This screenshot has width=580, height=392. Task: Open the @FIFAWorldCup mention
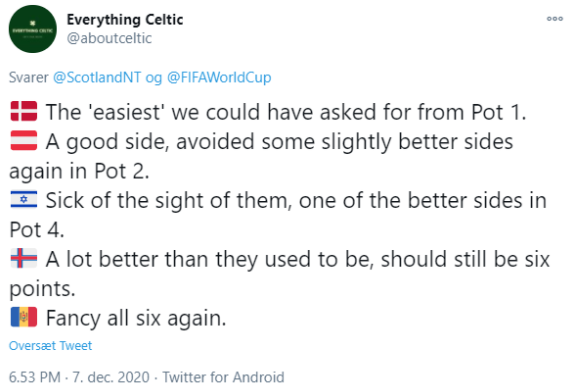[x=219, y=77]
